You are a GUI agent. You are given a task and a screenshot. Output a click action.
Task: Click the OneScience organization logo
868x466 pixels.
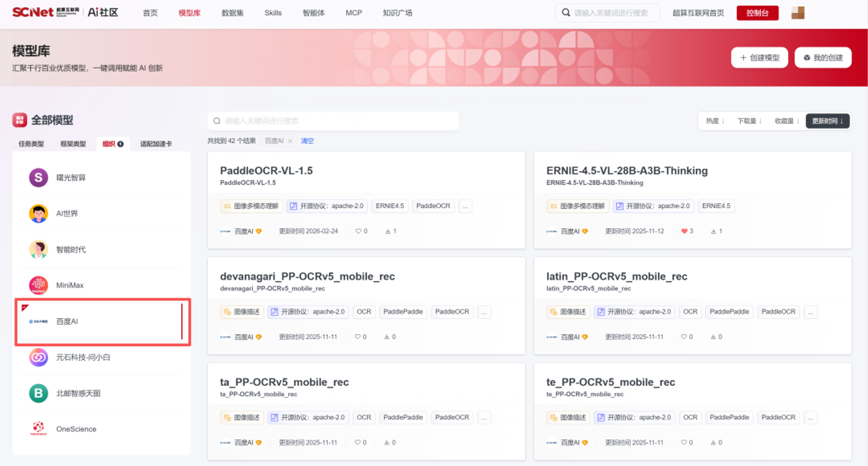click(38, 429)
